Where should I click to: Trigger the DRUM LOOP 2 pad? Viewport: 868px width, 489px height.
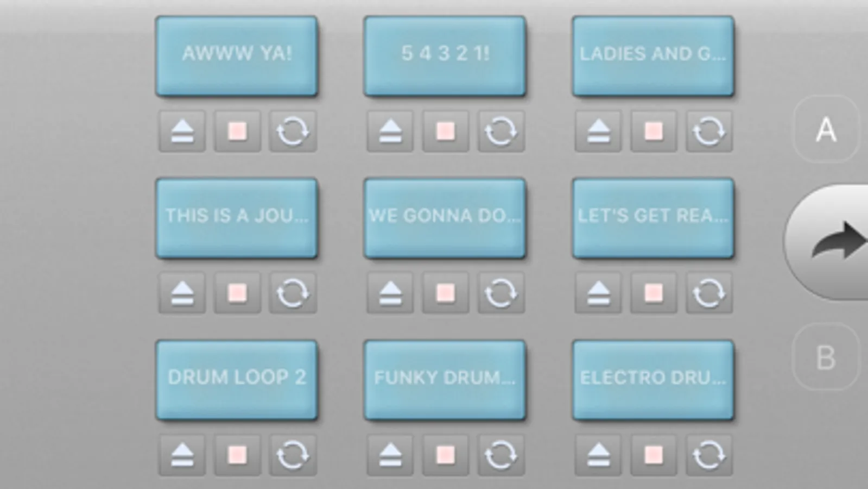coord(237,380)
